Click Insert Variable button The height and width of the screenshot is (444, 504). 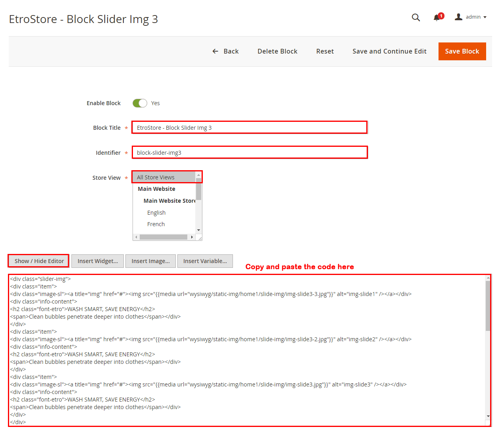pyautogui.click(x=205, y=261)
